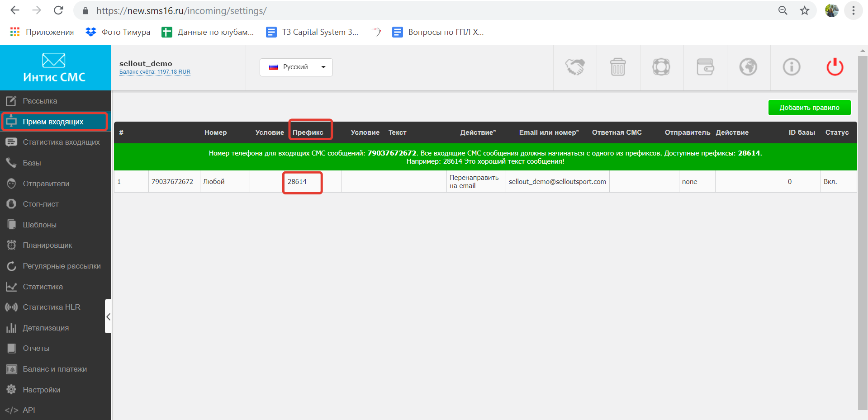The image size is (868, 420).
Task: Open Базы in the sidebar
Action: pos(56,163)
